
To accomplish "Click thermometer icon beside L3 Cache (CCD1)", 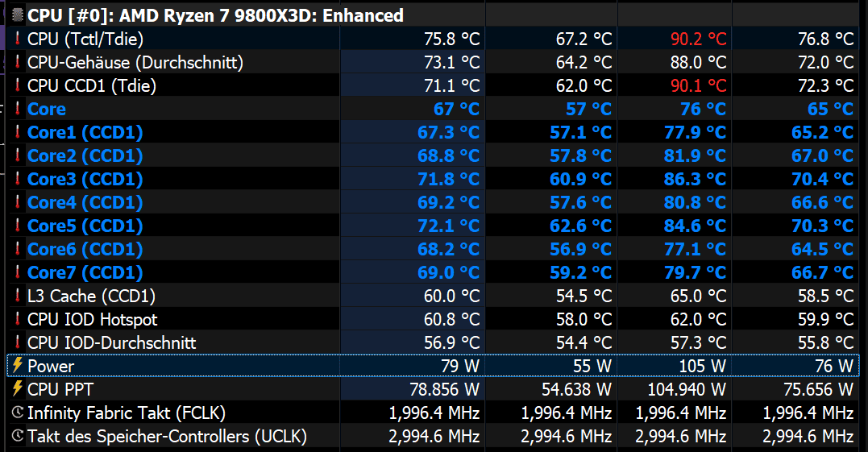I will (x=18, y=296).
